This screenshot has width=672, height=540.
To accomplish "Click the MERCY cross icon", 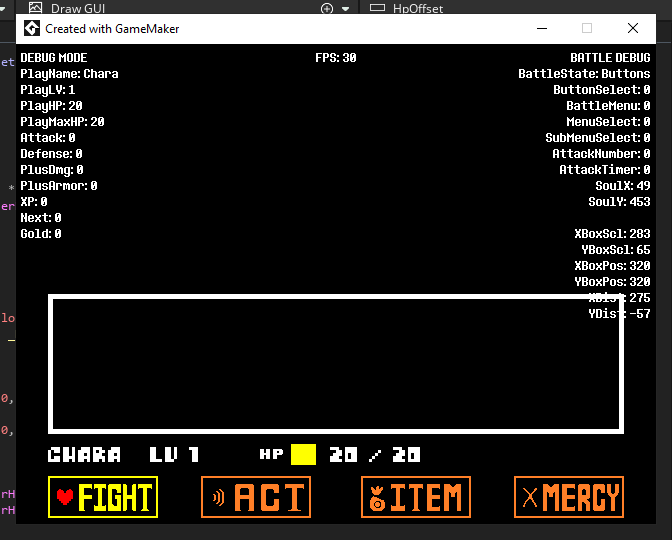I will (x=530, y=498).
